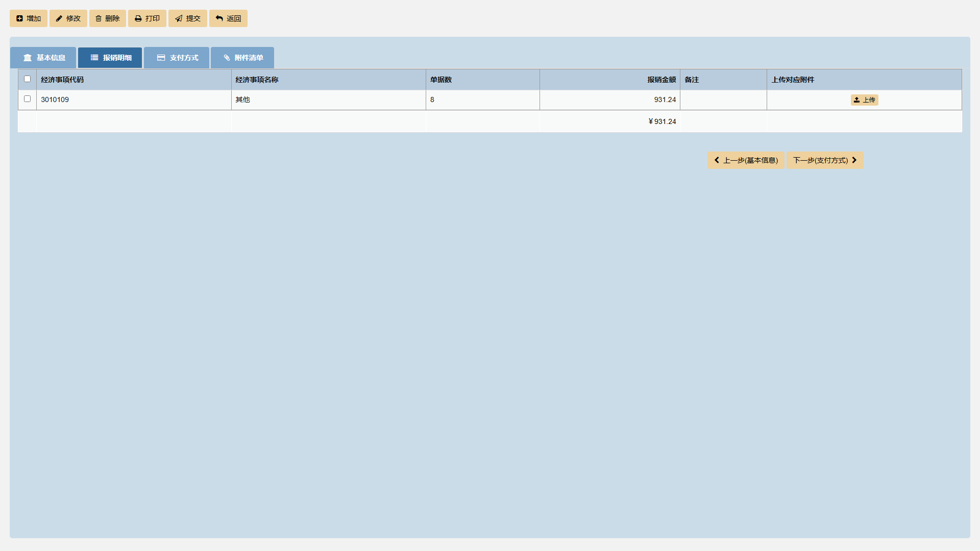Click the 返回 (return) button
This screenshot has height=551, width=980.
tap(228, 18)
